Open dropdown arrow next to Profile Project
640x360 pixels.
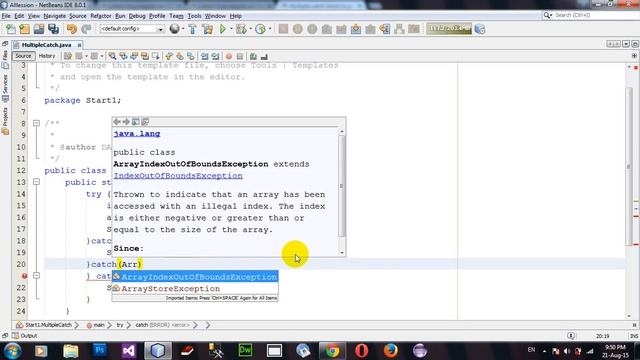[x=270, y=29]
